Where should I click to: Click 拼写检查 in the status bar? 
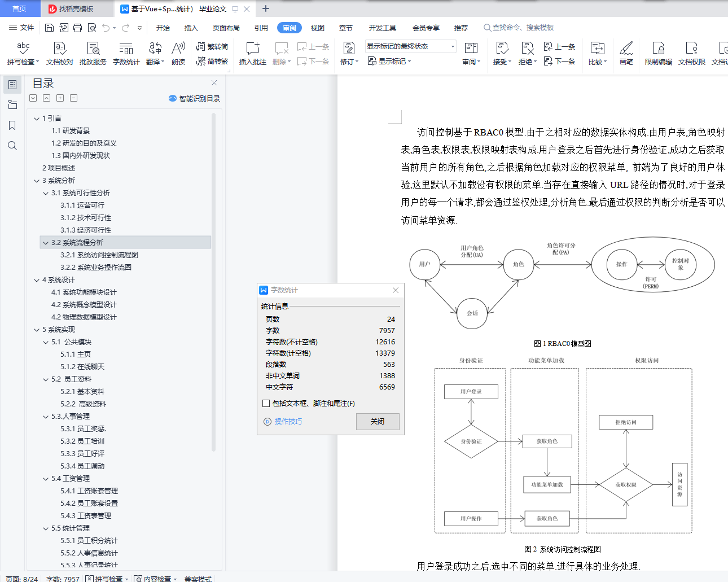point(107,579)
